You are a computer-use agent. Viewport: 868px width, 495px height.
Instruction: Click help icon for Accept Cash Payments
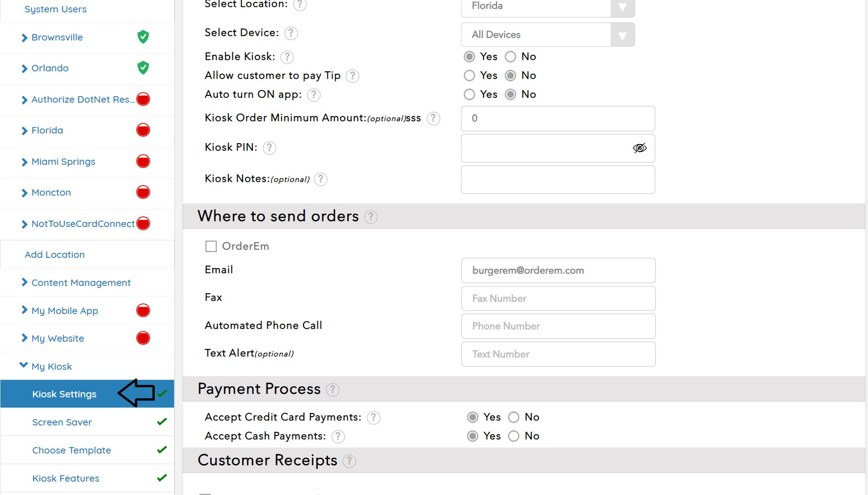coord(338,437)
